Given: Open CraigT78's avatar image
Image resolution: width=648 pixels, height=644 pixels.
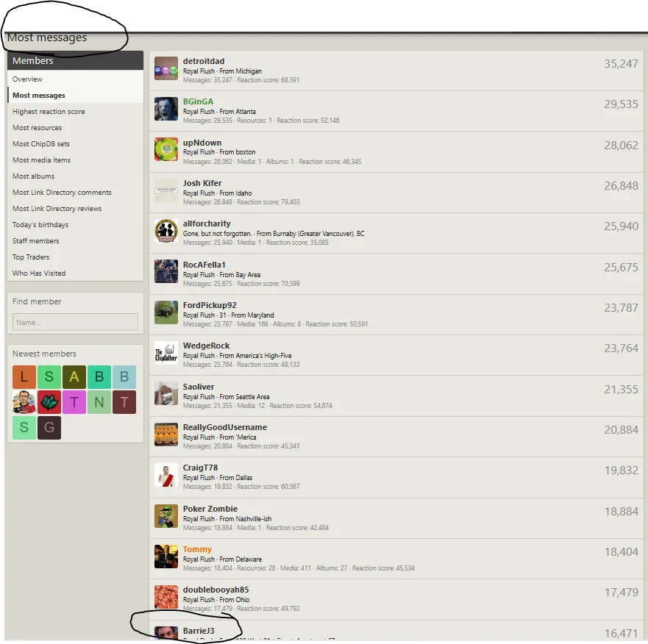Looking at the screenshot, I should (x=166, y=475).
